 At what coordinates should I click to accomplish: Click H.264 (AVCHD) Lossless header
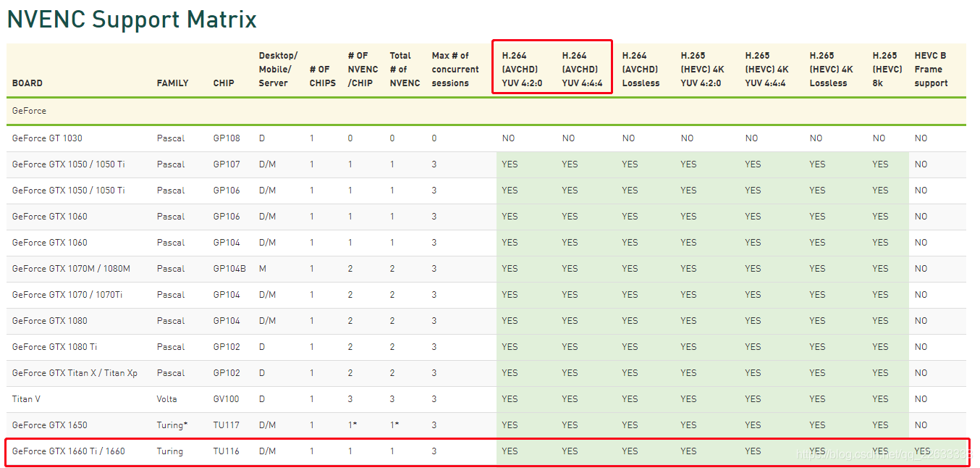pyautogui.click(x=641, y=70)
